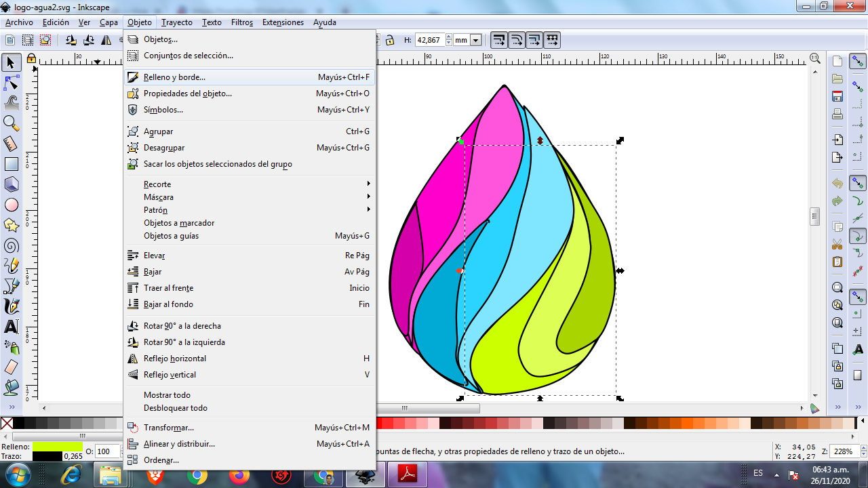Open Firefox from the taskbar
The height and width of the screenshot is (488, 868).
(239, 475)
